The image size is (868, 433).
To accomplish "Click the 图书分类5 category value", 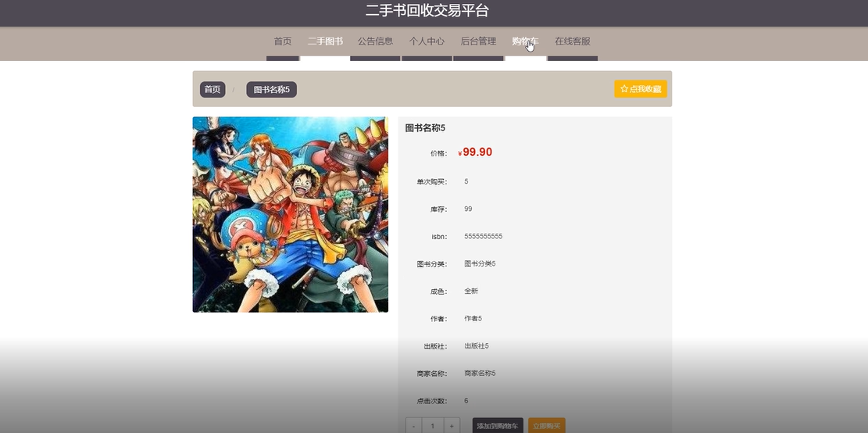I will (x=480, y=263).
